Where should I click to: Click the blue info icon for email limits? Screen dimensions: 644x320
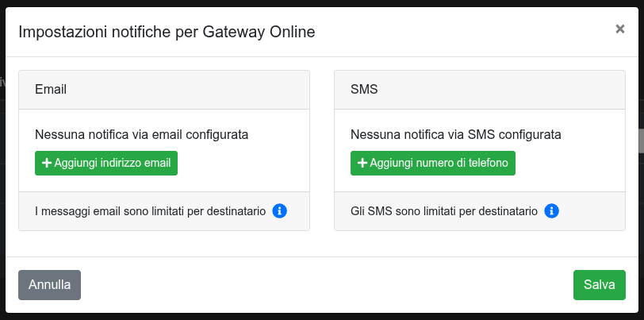[279, 211]
